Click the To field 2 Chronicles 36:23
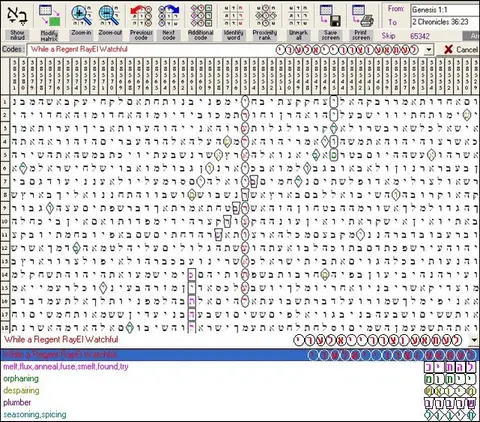Screen dimensions: 480x422 pos(445,22)
